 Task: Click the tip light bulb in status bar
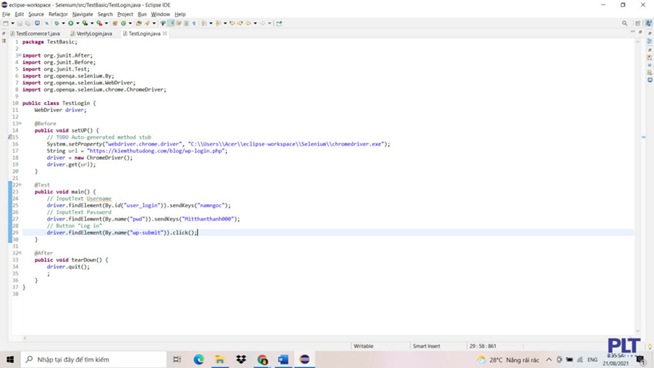coord(650,346)
